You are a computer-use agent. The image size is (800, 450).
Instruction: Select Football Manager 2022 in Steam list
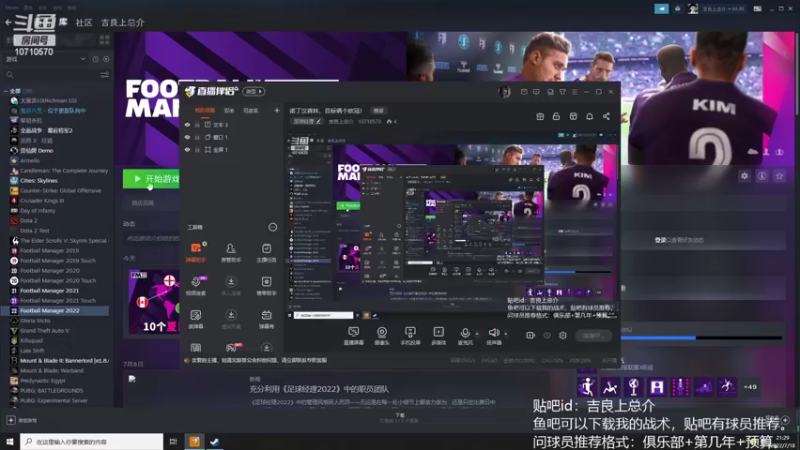(x=55, y=310)
